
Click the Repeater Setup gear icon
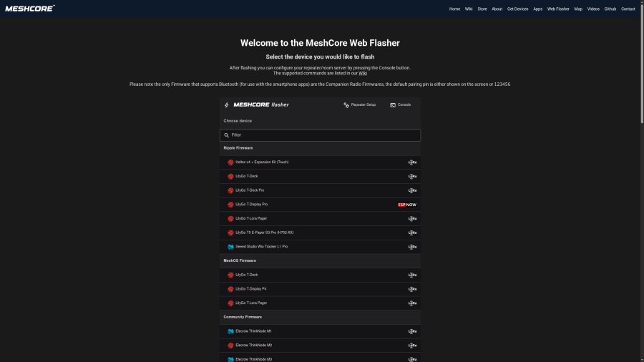click(346, 104)
